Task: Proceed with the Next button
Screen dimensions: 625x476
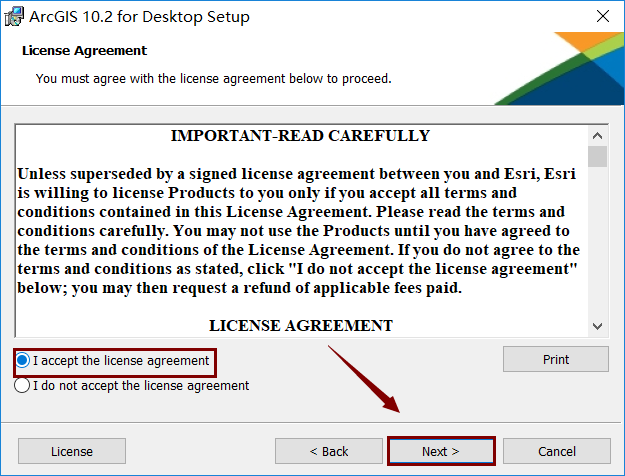Action: pyautogui.click(x=441, y=451)
